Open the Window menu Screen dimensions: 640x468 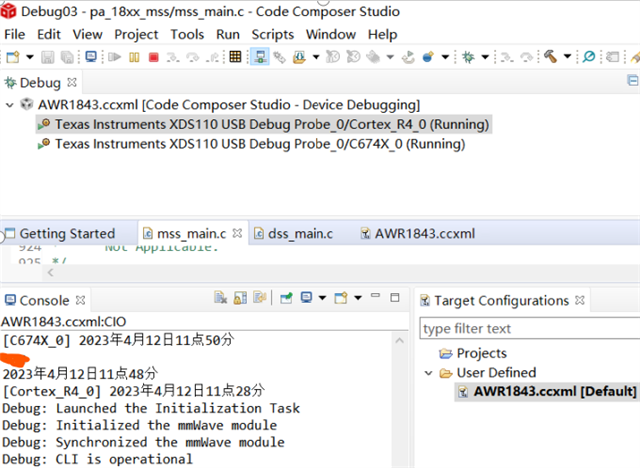(x=331, y=35)
